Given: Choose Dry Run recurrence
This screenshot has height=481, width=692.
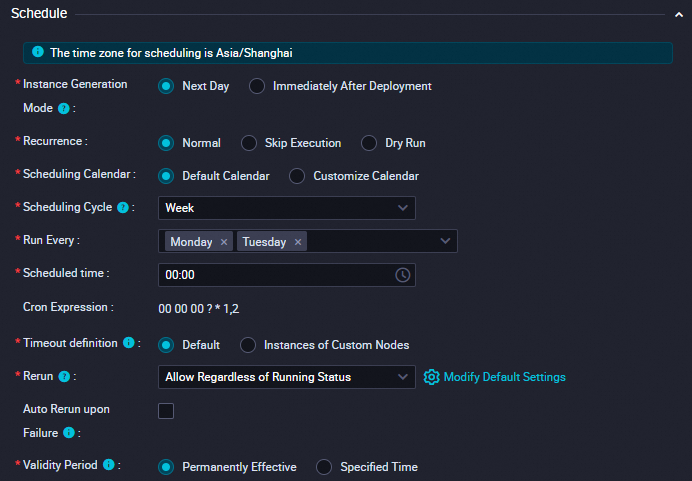Looking at the screenshot, I should pyautogui.click(x=369, y=143).
